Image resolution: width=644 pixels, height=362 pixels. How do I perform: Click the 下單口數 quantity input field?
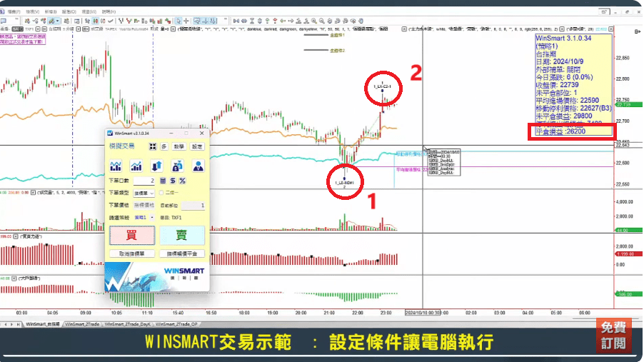pos(144,181)
